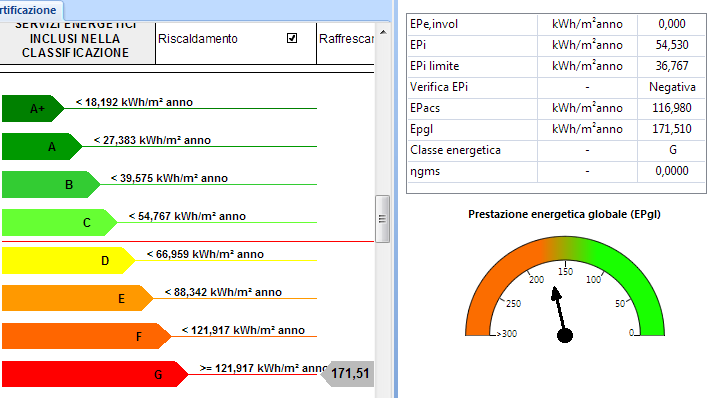Click the Classe energetica value G
709x398 pixels.
673,150
